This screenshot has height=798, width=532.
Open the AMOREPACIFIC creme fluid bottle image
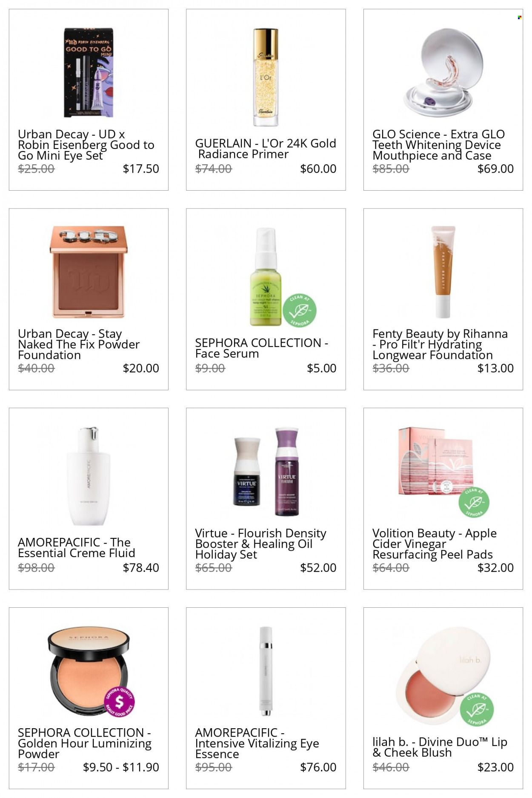coord(89,476)
